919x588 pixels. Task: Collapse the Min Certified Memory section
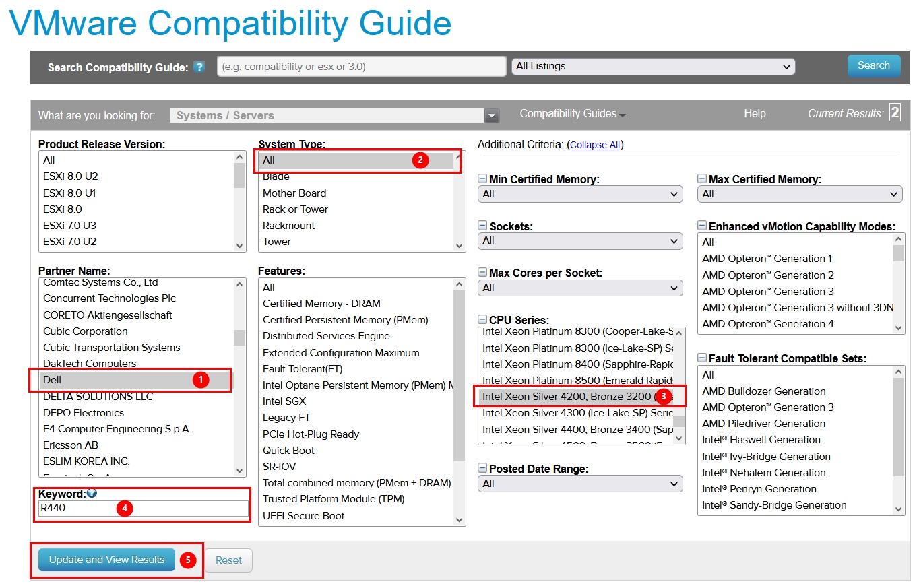click(x=482, y=179)
